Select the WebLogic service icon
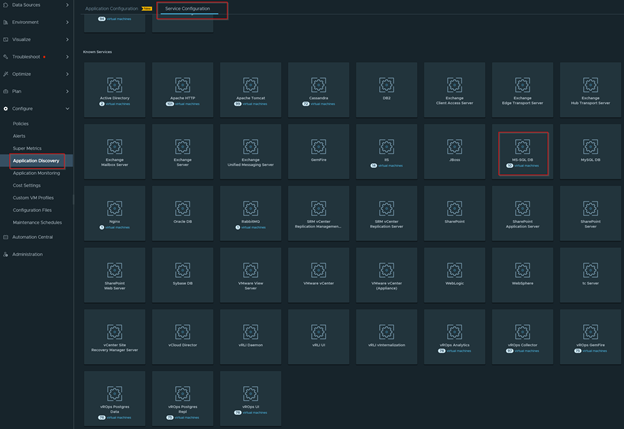 454,274
